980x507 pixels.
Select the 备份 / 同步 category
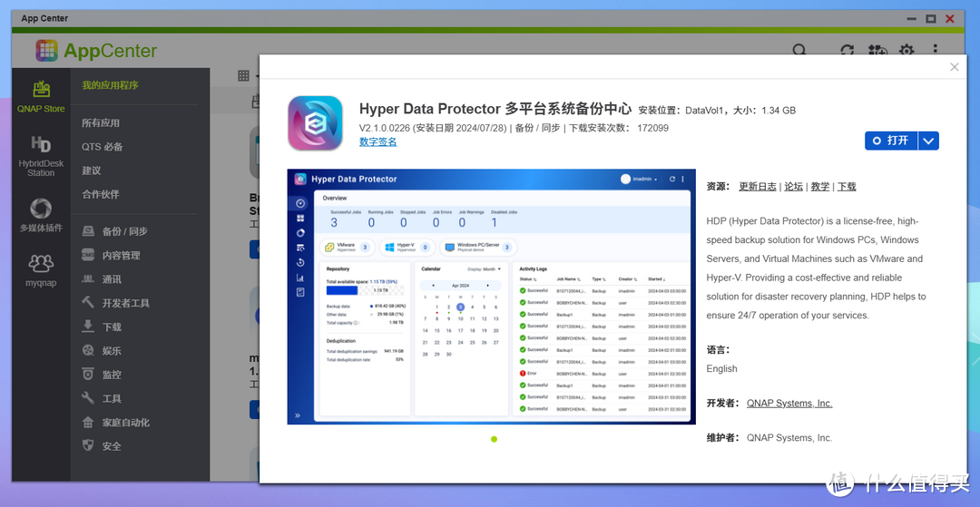pyautogui.click(x=124, y=231)
